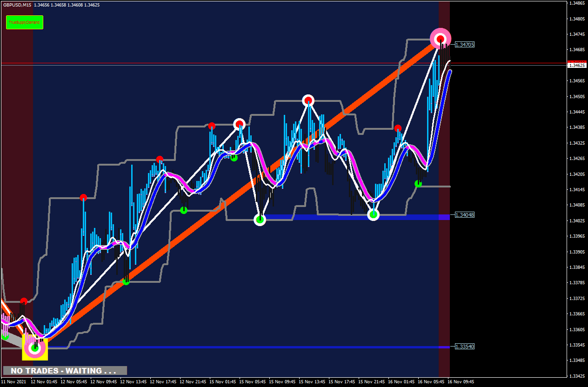Screen dimensions: 588x387
Task: Click 1.34505 on the price axis
Action: click(577, 97)
